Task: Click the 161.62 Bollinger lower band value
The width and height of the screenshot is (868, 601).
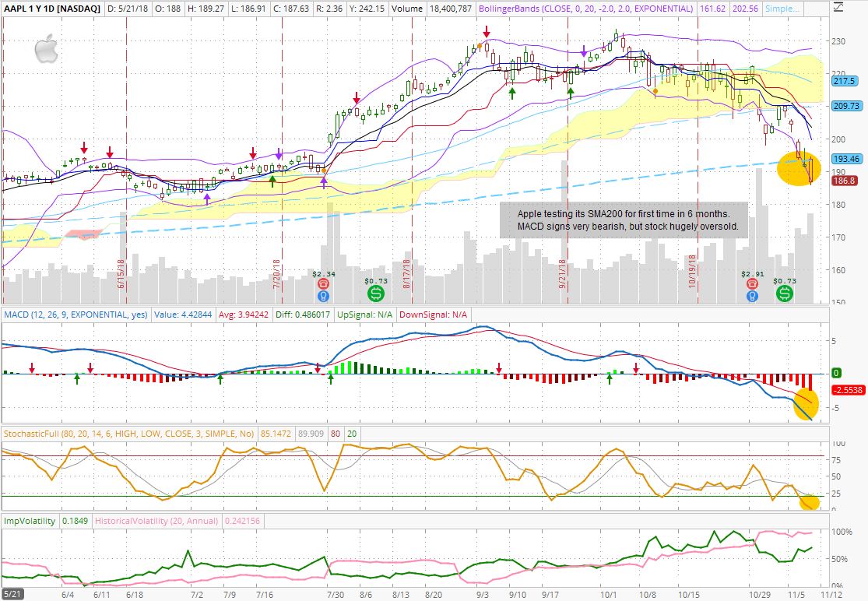Action: click(x=712, y=9)
